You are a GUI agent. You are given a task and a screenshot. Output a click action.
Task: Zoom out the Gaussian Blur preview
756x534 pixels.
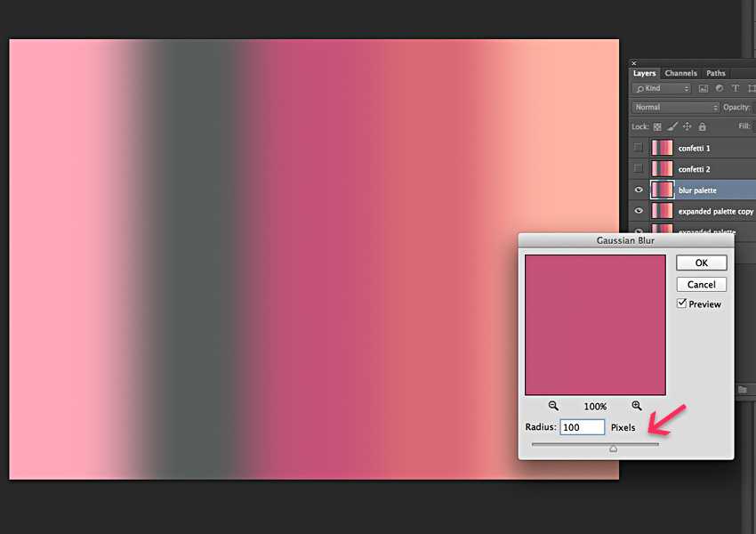tap(553, 406)
